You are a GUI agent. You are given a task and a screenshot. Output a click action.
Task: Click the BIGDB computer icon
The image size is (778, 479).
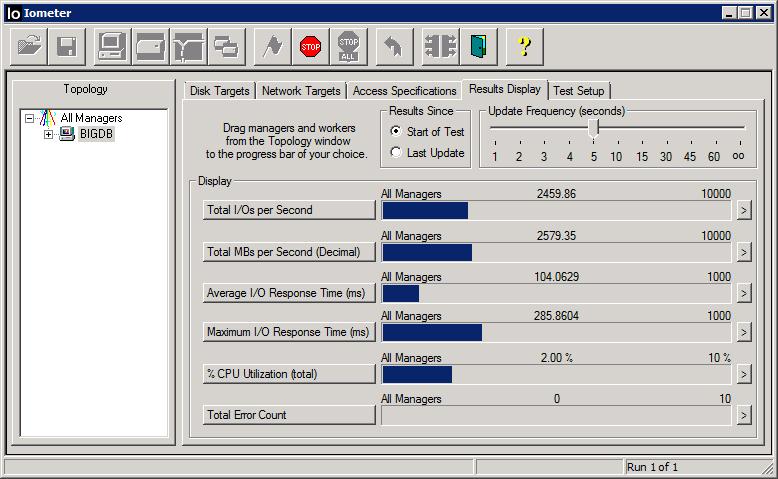[66, 134]
